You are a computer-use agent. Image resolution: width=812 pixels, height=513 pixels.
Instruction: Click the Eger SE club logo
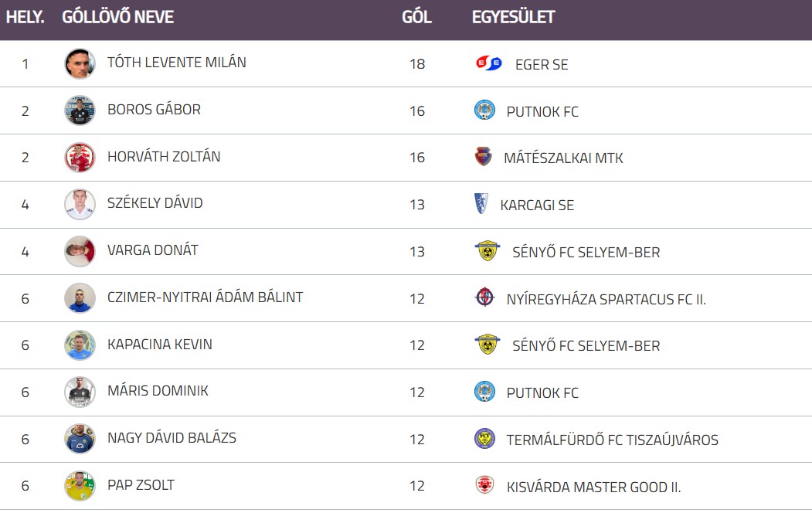coord(488,63)
